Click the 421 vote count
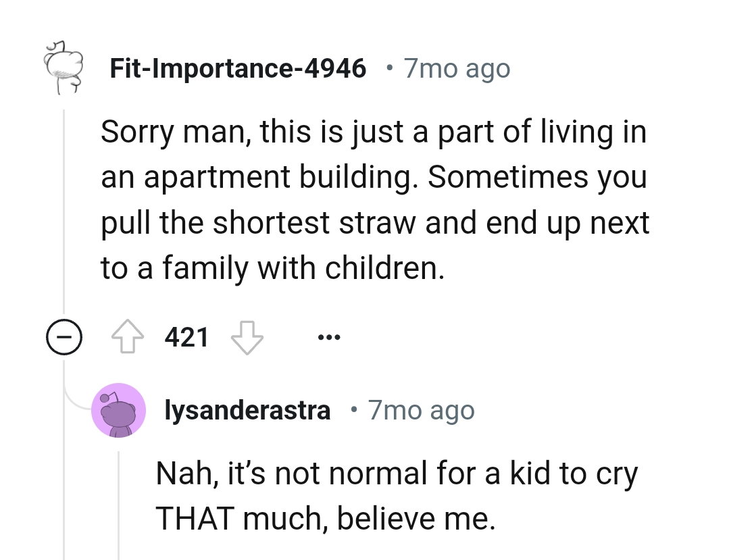 [186, 336]
